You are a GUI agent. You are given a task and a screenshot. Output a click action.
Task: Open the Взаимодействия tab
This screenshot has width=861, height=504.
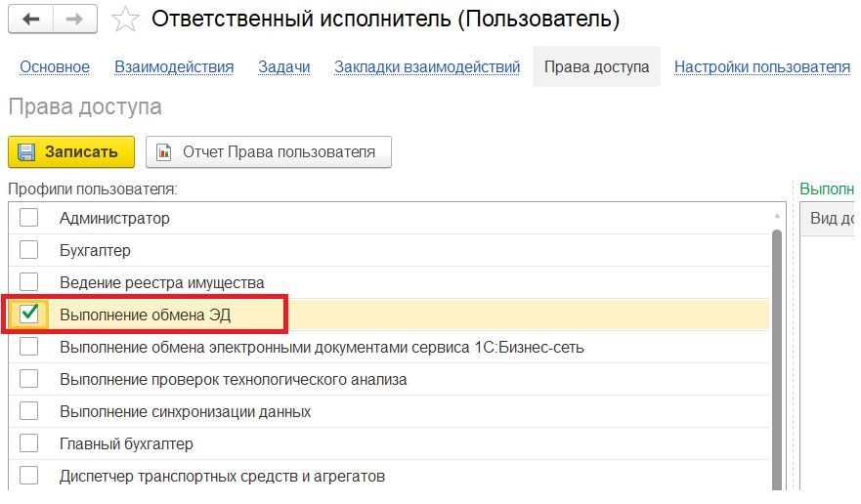pos(174,67)
